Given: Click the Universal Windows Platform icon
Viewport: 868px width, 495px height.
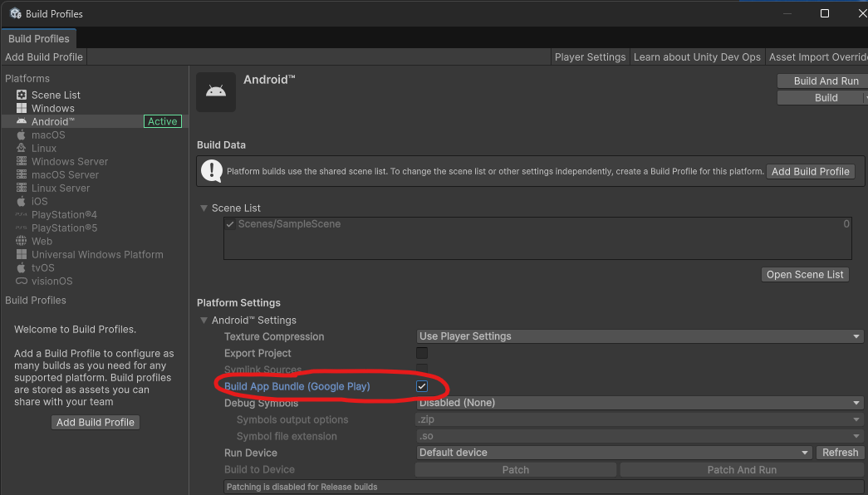Looking at the screenshot, I should 22,254.
